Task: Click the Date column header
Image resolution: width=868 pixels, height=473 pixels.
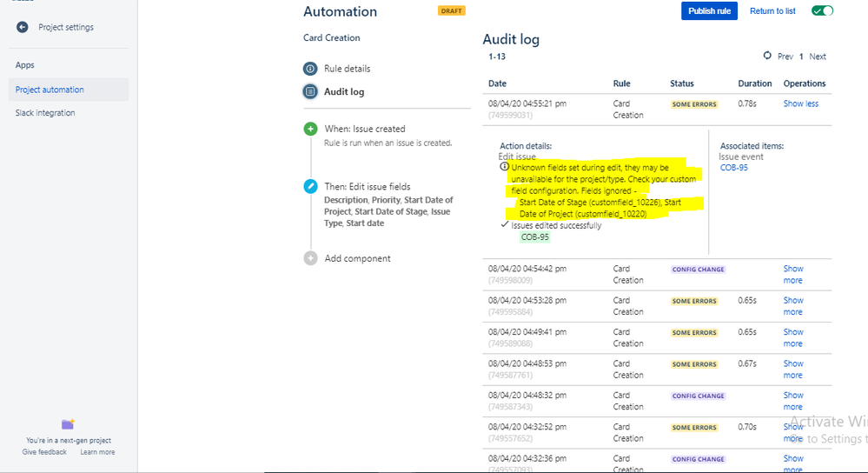Action: pyautogui.click(x=497, y=83)
